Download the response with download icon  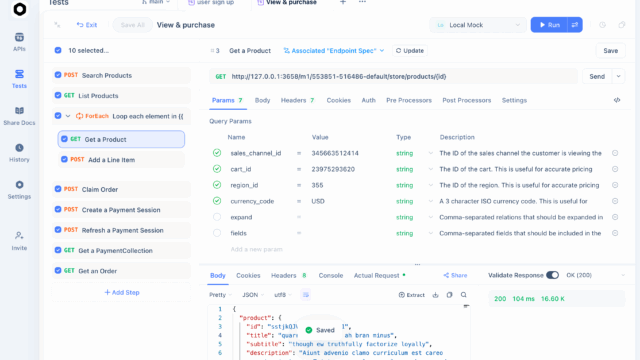tap(436, 295)
